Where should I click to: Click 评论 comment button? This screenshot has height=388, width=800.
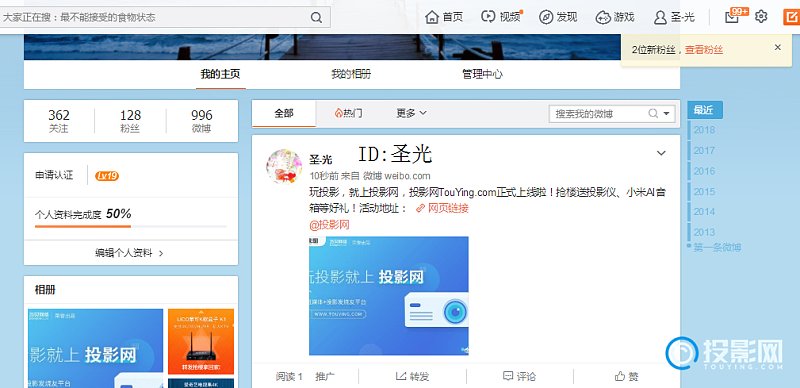click(x=519, y=377)
